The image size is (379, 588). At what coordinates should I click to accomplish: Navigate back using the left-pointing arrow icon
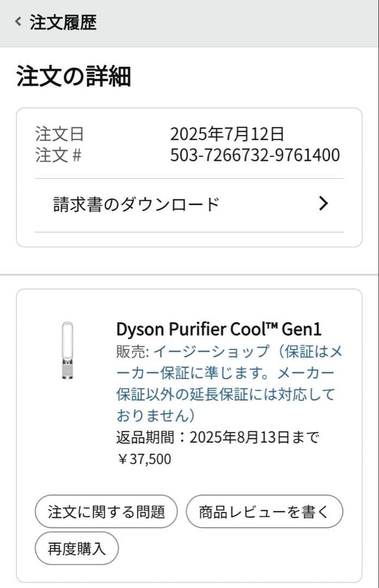17,22
